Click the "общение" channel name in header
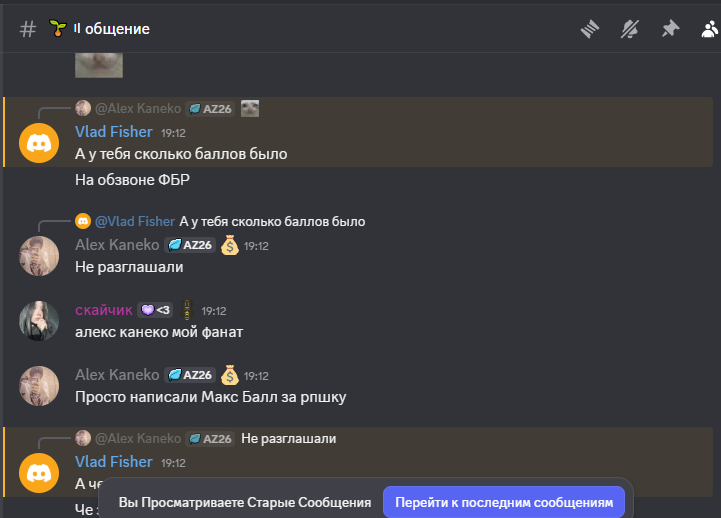This screenshot has height=518, width=721. (117, 29)
